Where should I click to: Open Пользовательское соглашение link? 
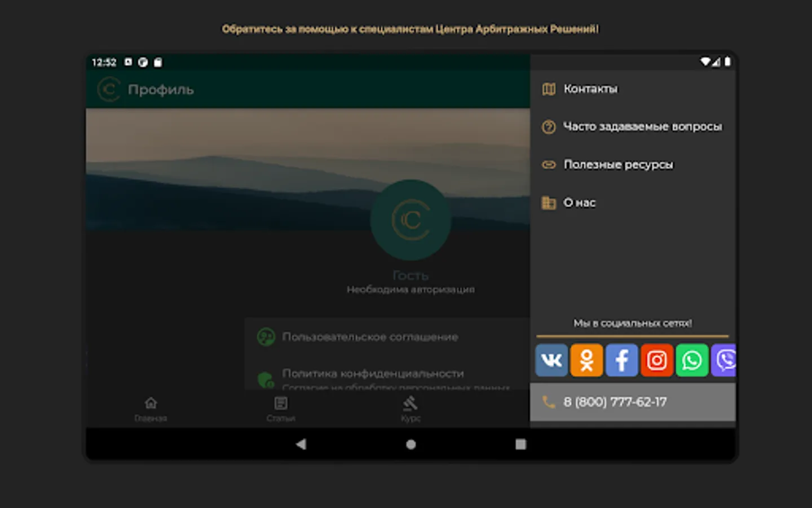[x=370, y=337]
